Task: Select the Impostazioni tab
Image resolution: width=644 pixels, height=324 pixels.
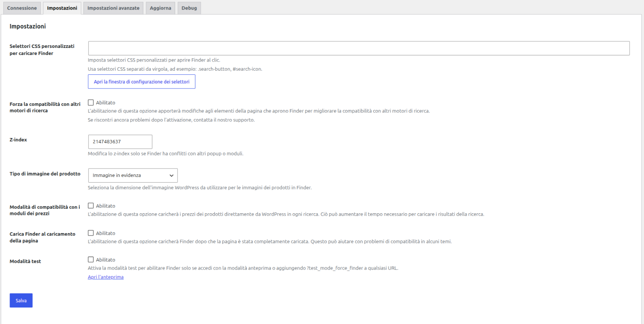Action: (x=62, y=8)
